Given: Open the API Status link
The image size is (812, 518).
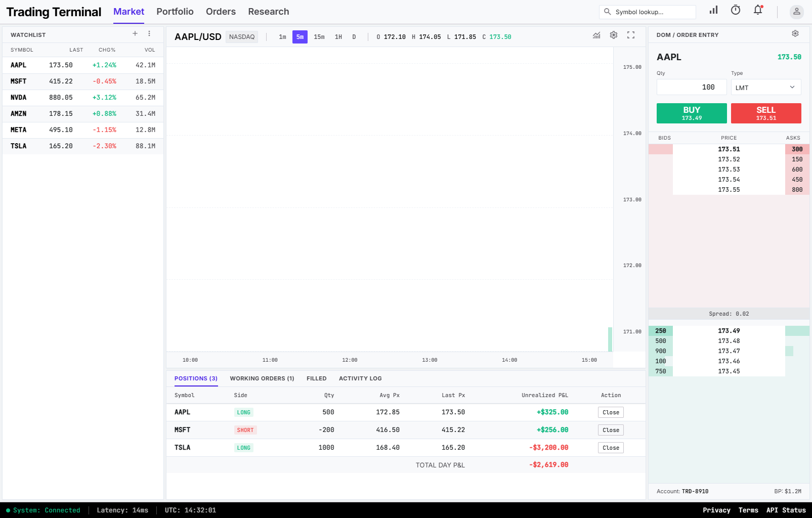Looking at the screenshot, I should point(786,510).
